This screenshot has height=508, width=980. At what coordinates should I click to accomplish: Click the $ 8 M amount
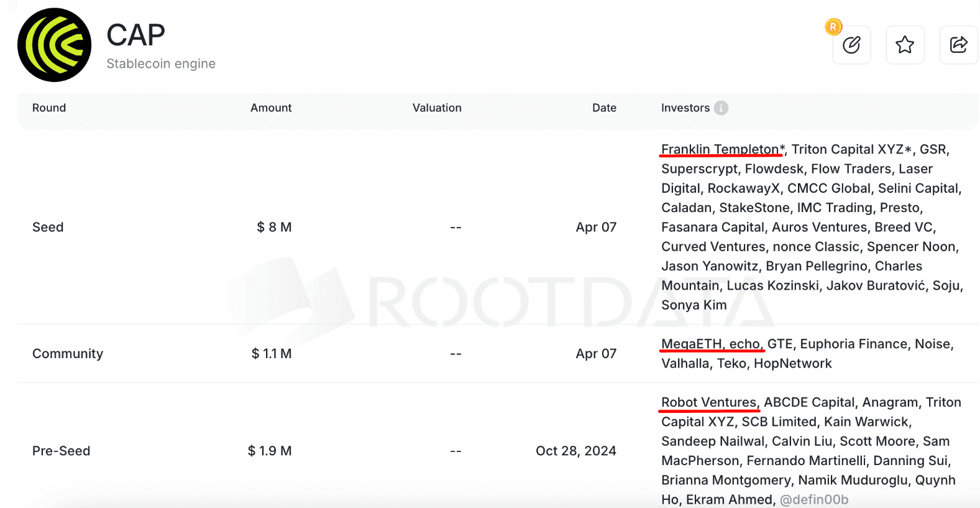pos(274,227)
